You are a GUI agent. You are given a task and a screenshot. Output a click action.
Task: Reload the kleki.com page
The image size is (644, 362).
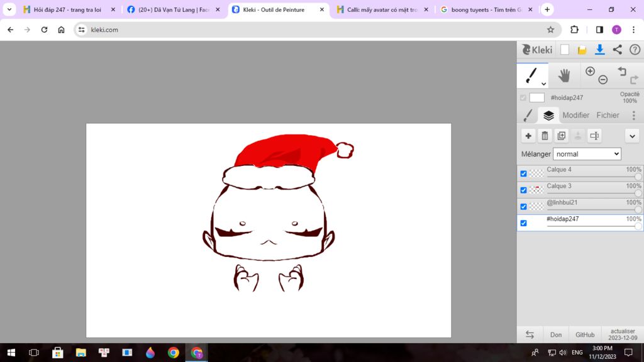click(x=45, y=30)
